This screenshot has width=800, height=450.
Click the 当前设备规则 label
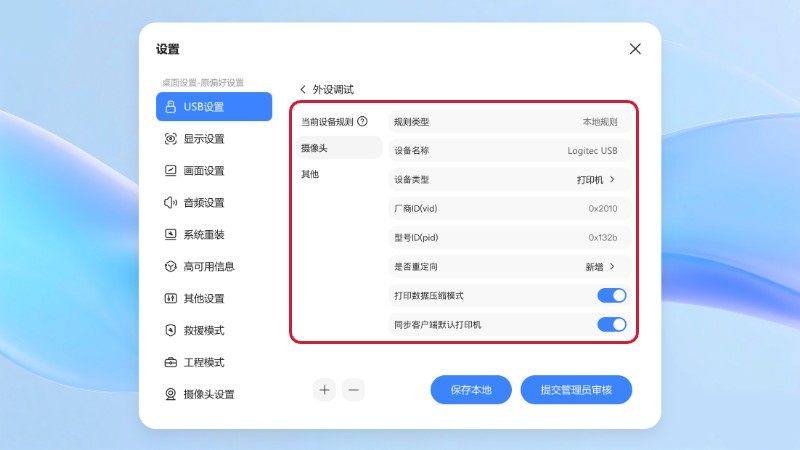point(327,122)
